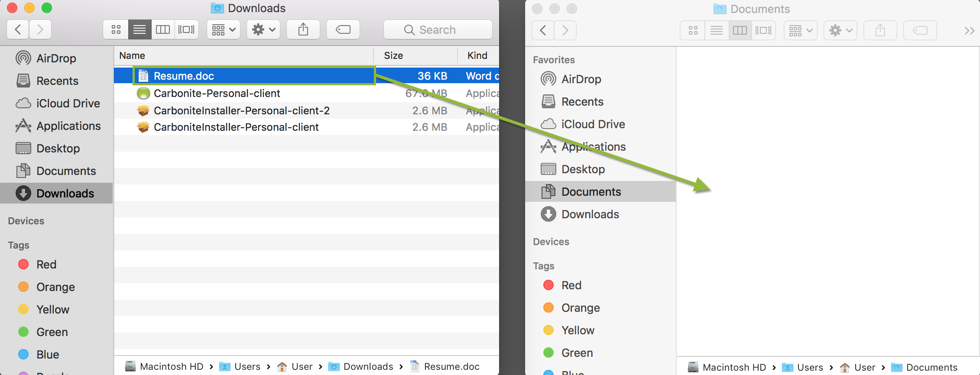The width and height of the screenshot is (980, 375).
Task: Click the Share icon in Documents window
Action: [x=880, y=30]
